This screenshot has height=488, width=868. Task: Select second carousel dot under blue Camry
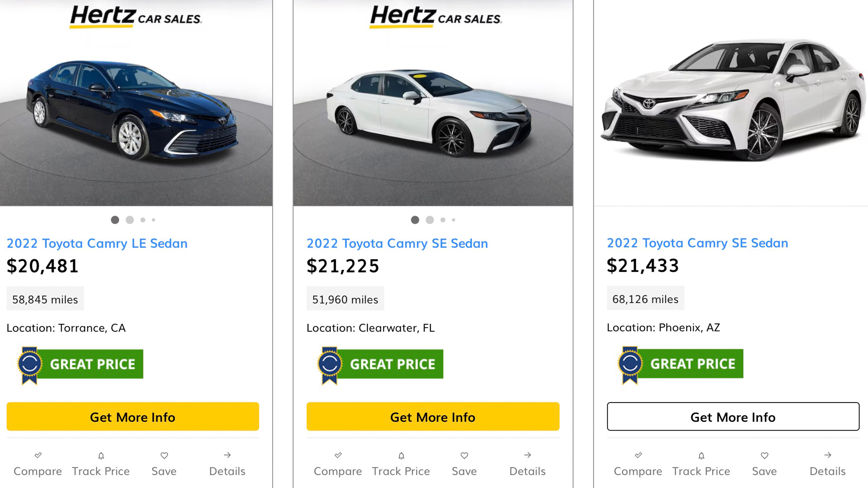[130, 220]
